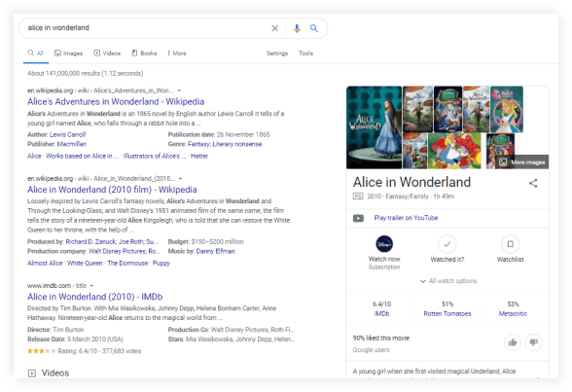Open the Almost Alice sitelink
This screenshot has width=572, height=392.
click(x=45, y=264)
